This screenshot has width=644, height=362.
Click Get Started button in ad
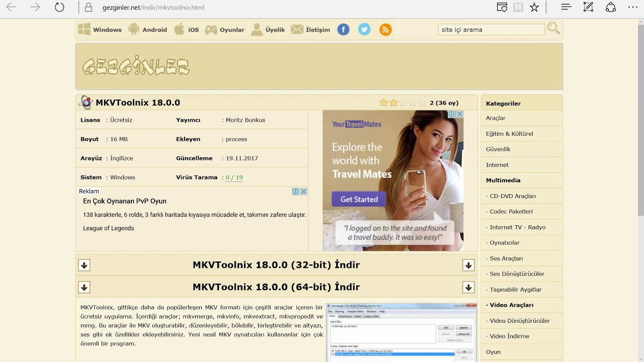pos(359,199)
